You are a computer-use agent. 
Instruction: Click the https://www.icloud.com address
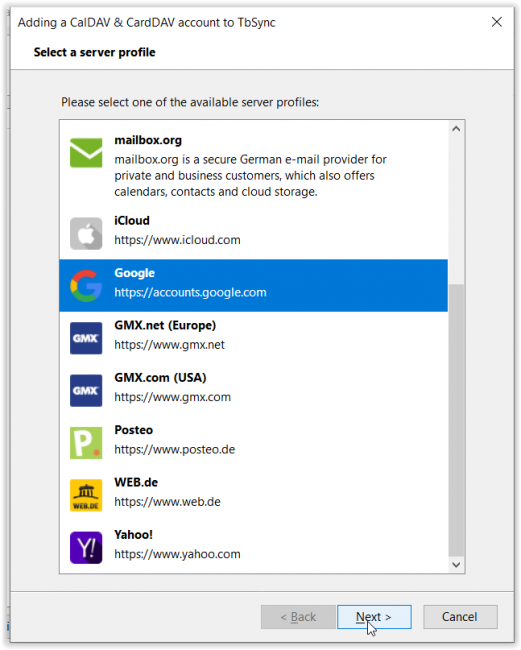coord(177,240)
